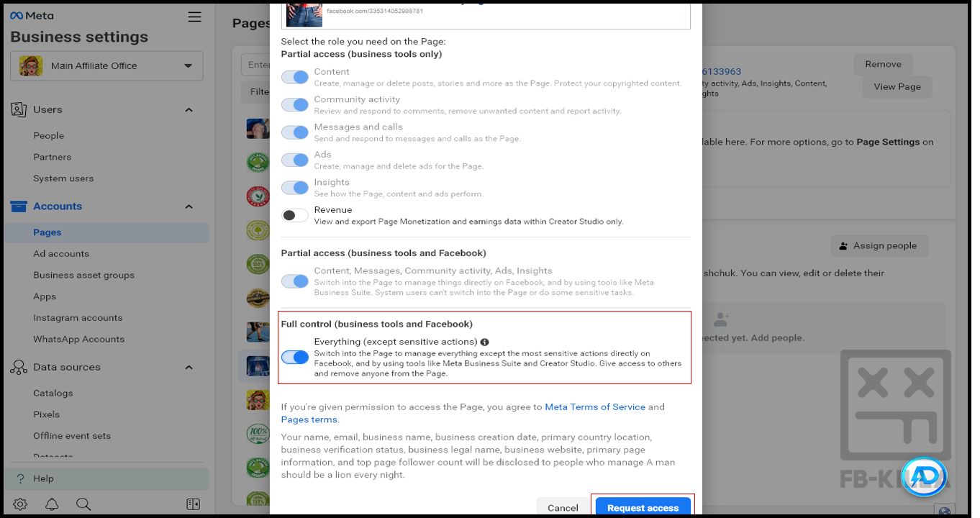980x518 pixels.
Task: Open the Main Affiliate Office business dropdown
Action: tap(106, 65)
